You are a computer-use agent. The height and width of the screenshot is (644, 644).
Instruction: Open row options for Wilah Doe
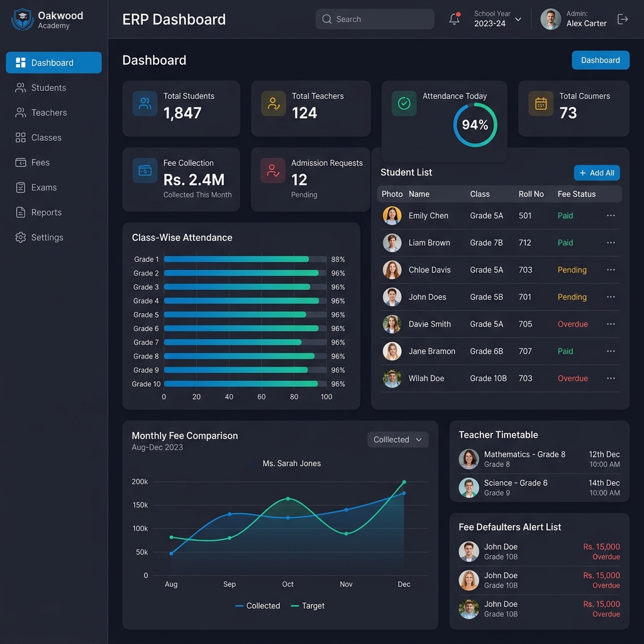tap(611, 378)
